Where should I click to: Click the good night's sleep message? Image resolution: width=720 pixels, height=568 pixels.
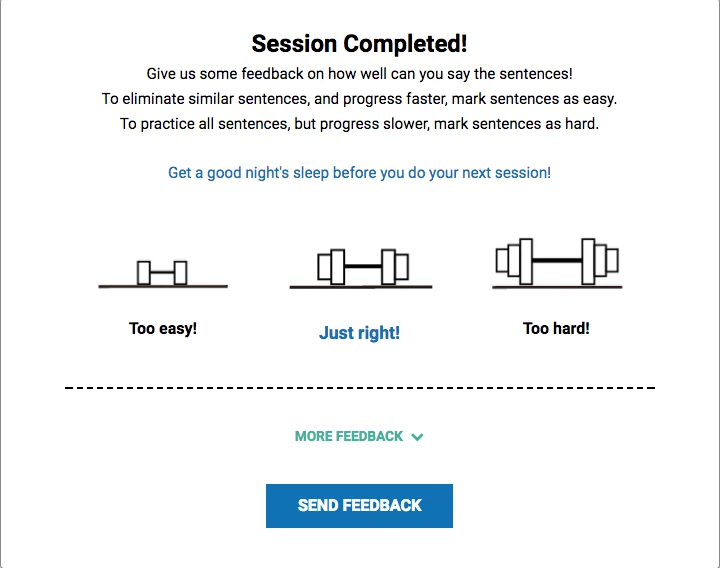coord(359,172)
